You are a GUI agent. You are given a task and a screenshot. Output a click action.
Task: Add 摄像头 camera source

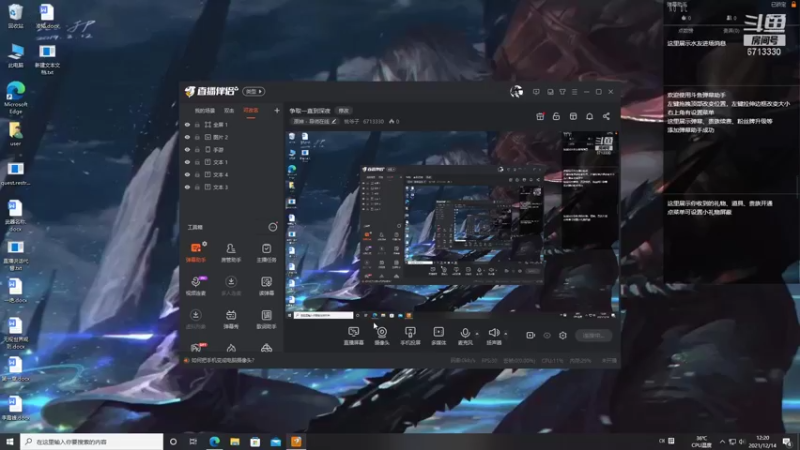[382, 336]
